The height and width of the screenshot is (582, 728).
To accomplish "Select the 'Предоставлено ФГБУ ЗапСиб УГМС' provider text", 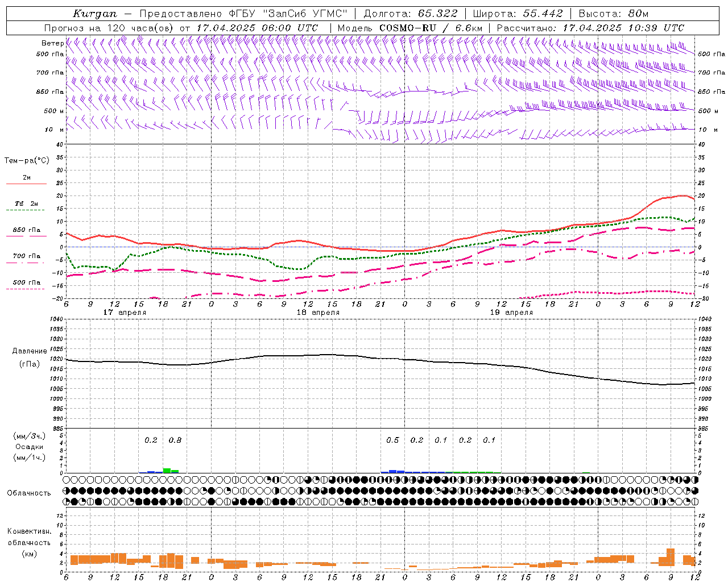I will coord(243,14).
